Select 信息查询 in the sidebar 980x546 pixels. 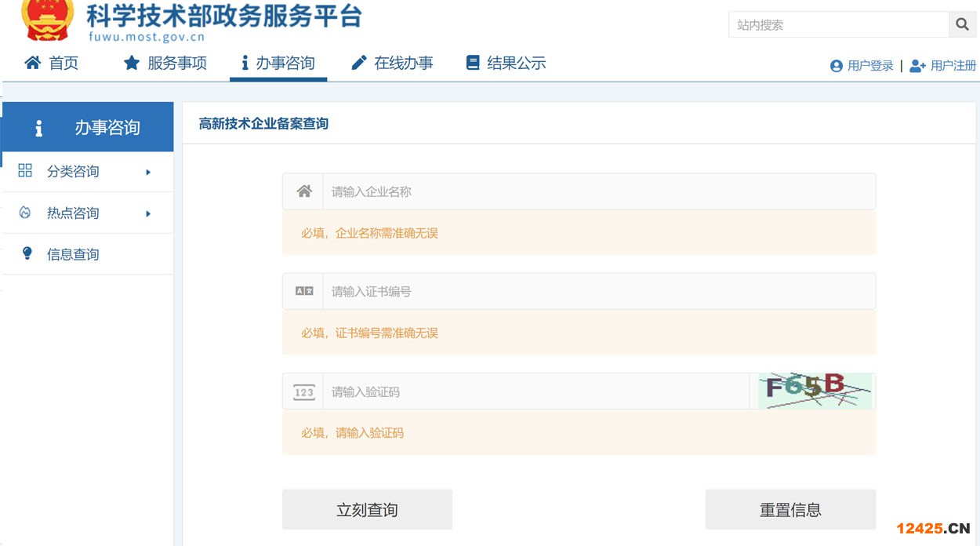(x=87, y=254)
